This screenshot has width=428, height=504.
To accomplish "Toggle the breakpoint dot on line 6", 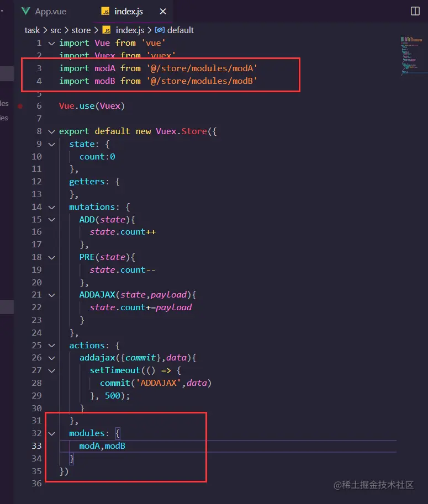I will tap(20, 106).
